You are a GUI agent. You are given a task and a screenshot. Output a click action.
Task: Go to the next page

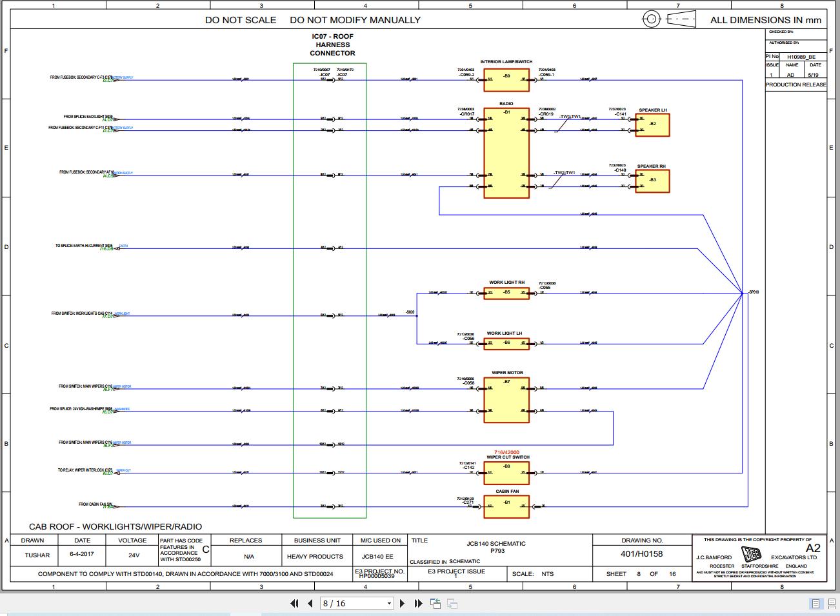[403, 604]
